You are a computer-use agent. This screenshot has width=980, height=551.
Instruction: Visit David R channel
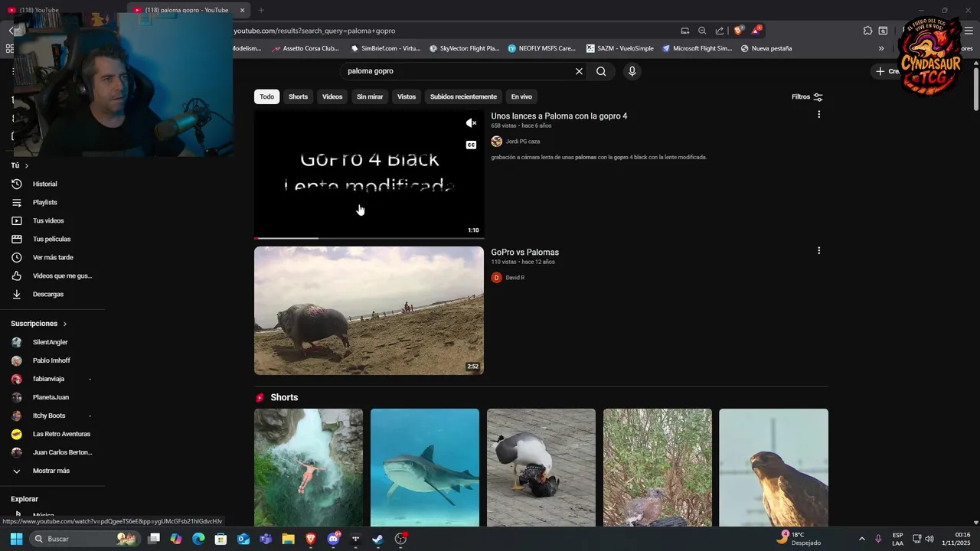pos(514,278)
